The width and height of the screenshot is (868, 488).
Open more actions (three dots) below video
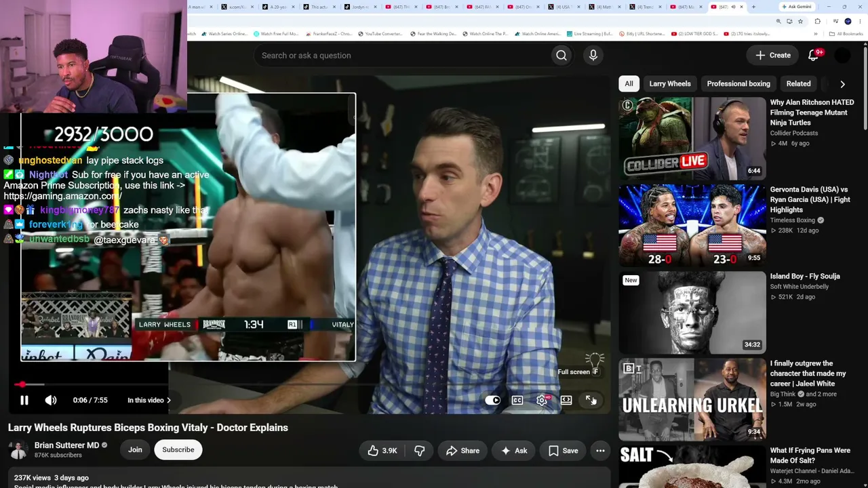tap(600, 451)
